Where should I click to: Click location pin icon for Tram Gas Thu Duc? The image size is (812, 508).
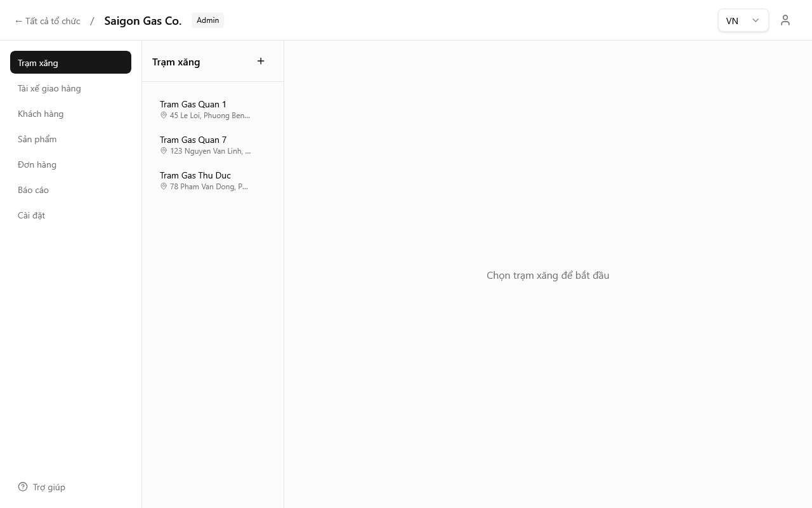164,187
